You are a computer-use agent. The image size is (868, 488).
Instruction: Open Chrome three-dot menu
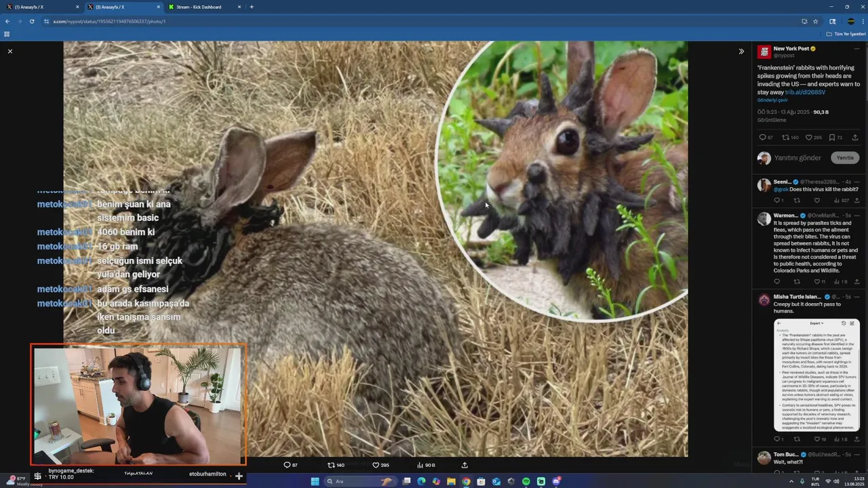(x=862, y=21)
